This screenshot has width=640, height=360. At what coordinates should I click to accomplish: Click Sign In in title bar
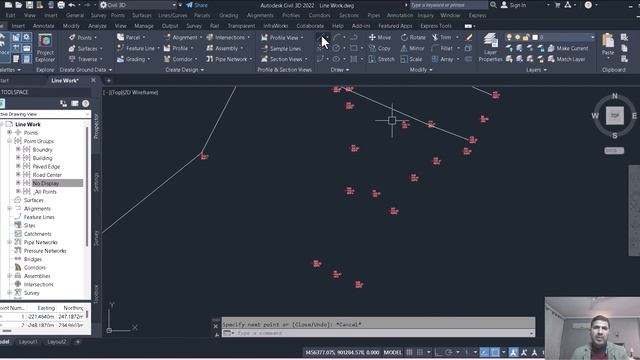coord(513,5)
